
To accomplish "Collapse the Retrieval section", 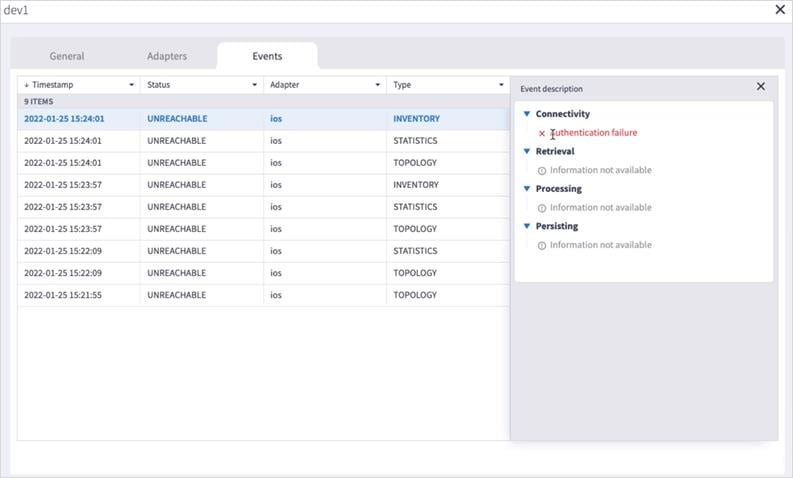I will [x=526, y=151].
